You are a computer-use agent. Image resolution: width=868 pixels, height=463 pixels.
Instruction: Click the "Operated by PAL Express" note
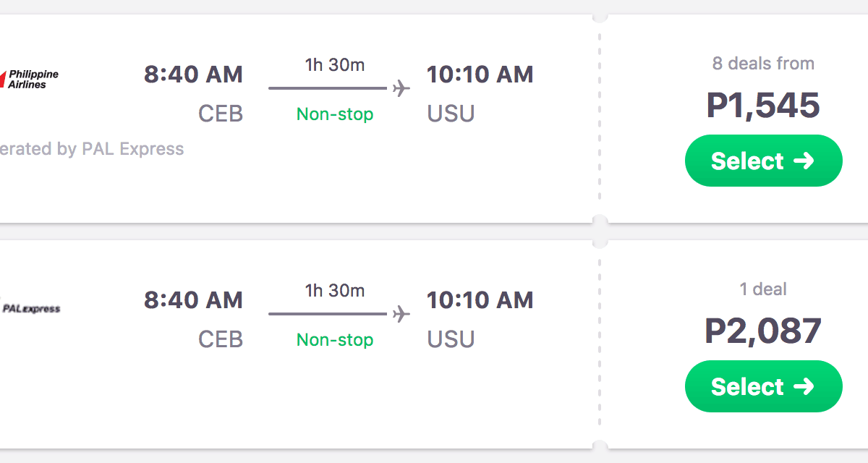[91, 149]
